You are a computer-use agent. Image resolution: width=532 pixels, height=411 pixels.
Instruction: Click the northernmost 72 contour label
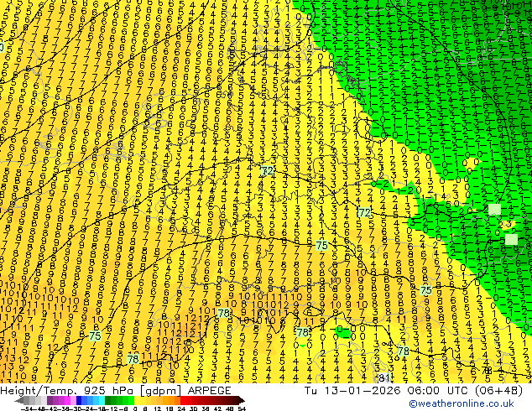[268, 170]
